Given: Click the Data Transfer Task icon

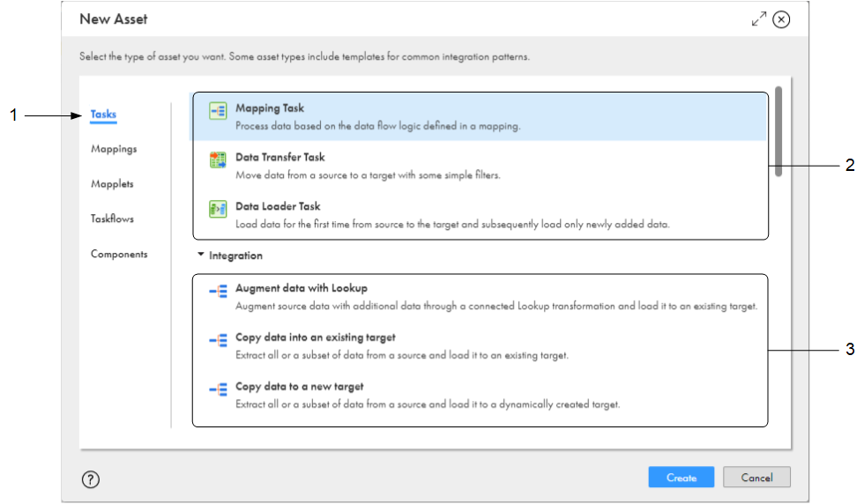Looking at the screenshot, I should click(218, 160).
